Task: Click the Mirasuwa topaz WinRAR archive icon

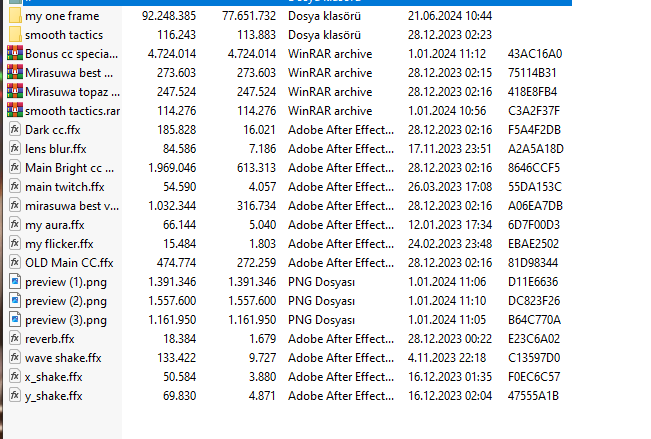Action: click(15, 92)
